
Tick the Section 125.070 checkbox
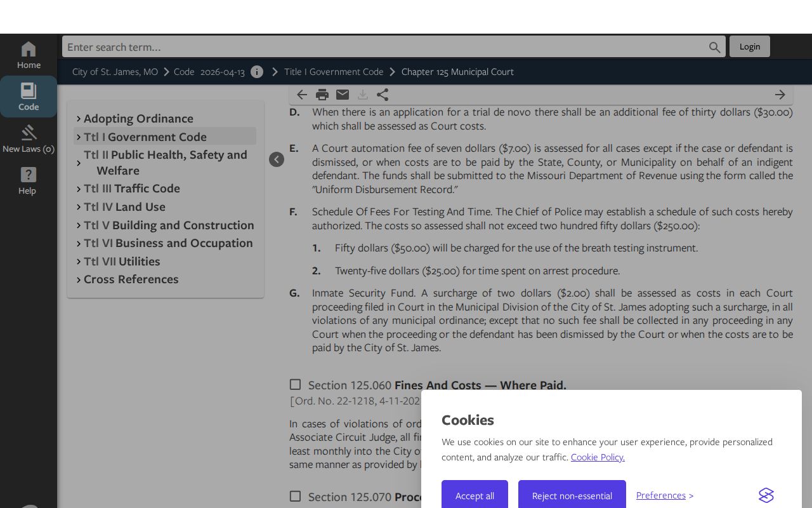295,496
